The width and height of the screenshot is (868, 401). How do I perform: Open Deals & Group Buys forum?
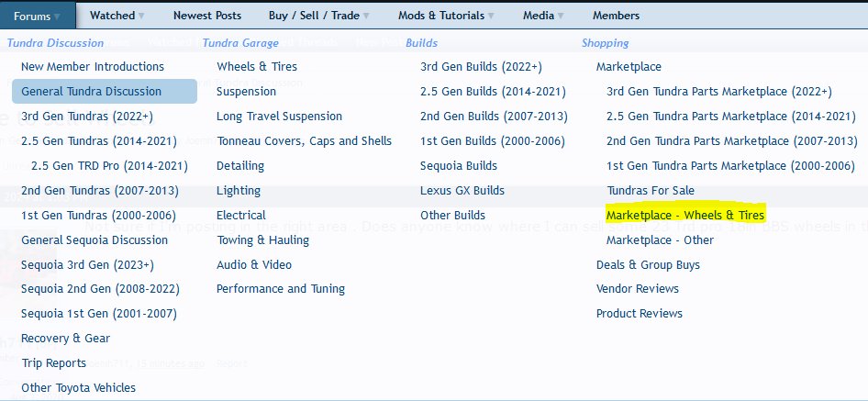tap(648, 265)
